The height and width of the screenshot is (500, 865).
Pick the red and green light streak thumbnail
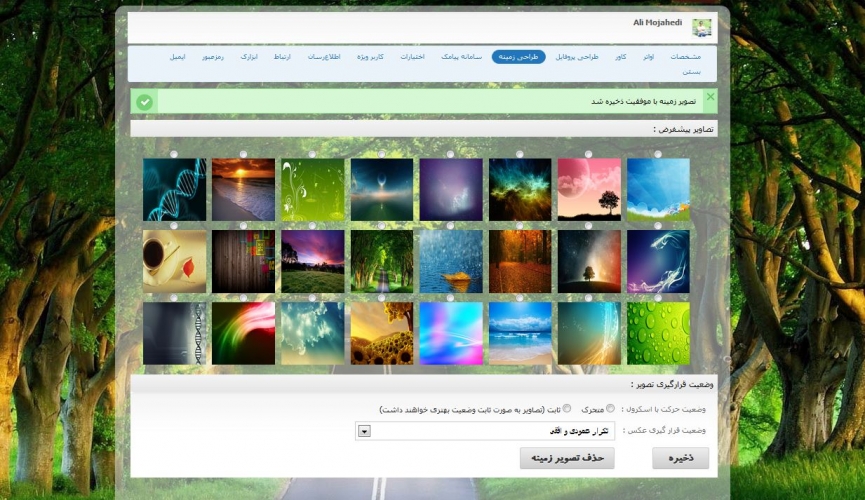coord(243,333)
